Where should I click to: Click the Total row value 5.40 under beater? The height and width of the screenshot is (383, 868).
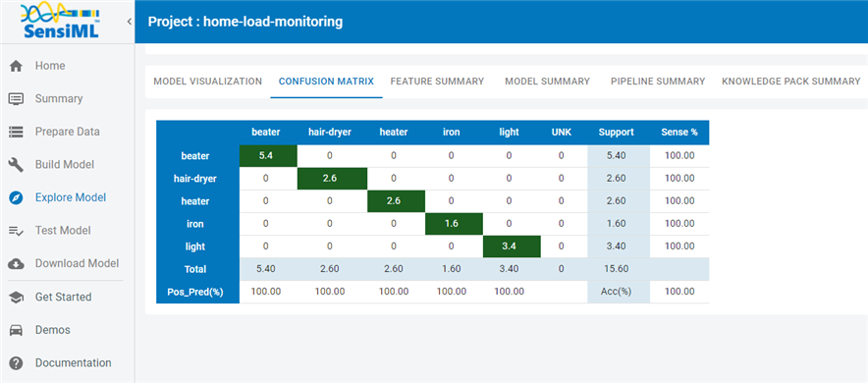(x=266, y=269)
